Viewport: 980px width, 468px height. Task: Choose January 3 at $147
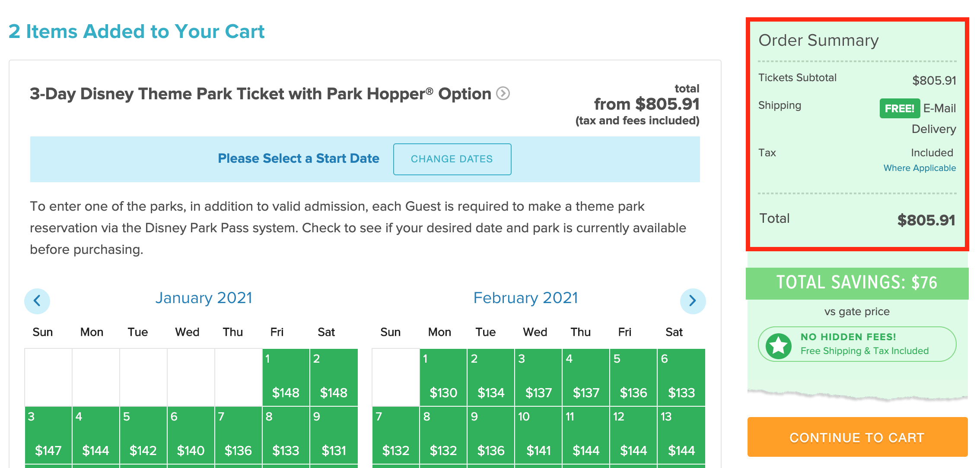click(x=48, y=435)
